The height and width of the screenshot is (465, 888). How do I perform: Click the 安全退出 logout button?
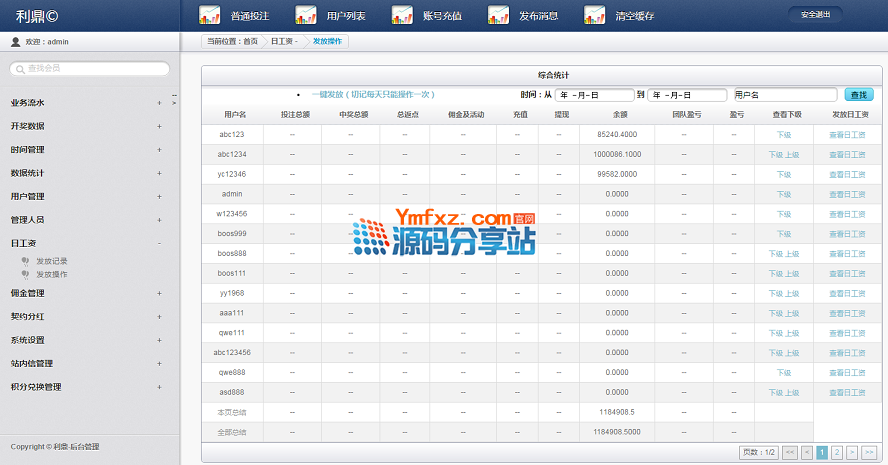point(814,15)
